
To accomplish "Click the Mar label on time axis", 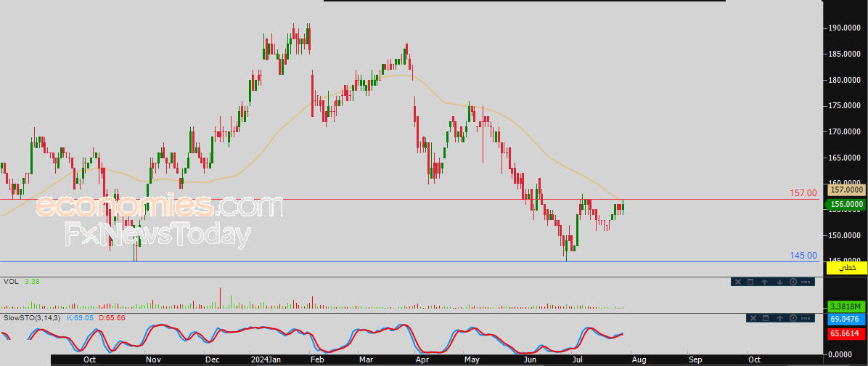I will (x=366, y=360).
